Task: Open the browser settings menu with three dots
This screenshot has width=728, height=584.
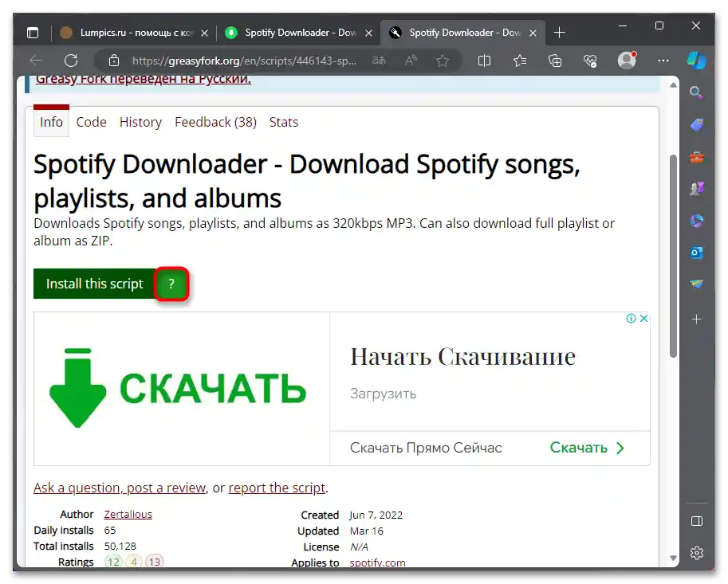Action: [663, 61]
